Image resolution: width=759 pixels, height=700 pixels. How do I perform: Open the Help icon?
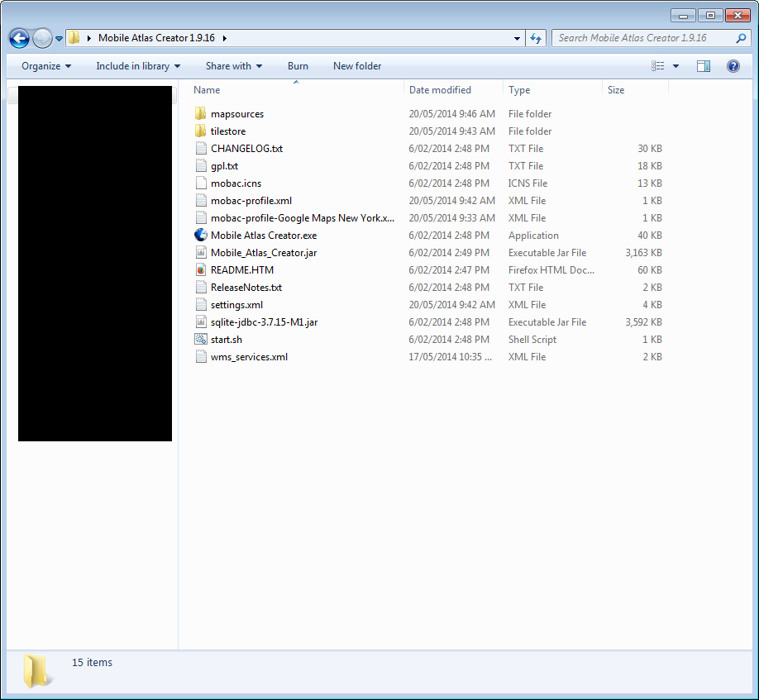733,66
